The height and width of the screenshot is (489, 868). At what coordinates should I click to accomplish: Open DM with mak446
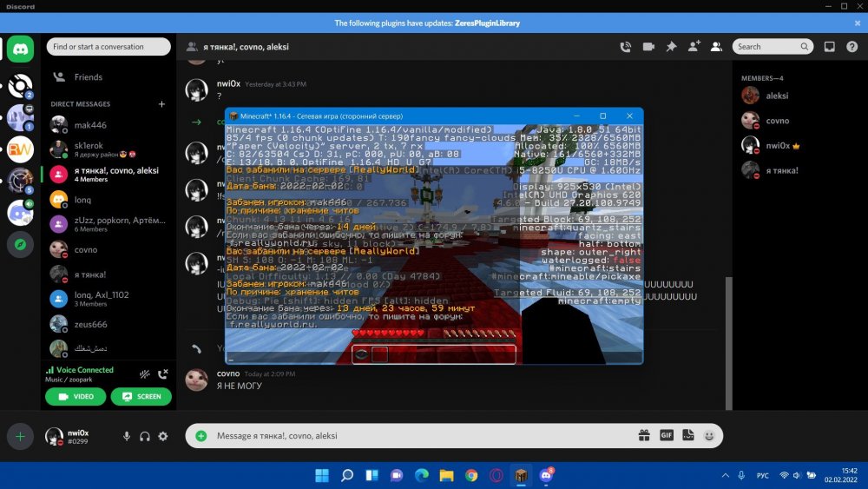[108, 125]
